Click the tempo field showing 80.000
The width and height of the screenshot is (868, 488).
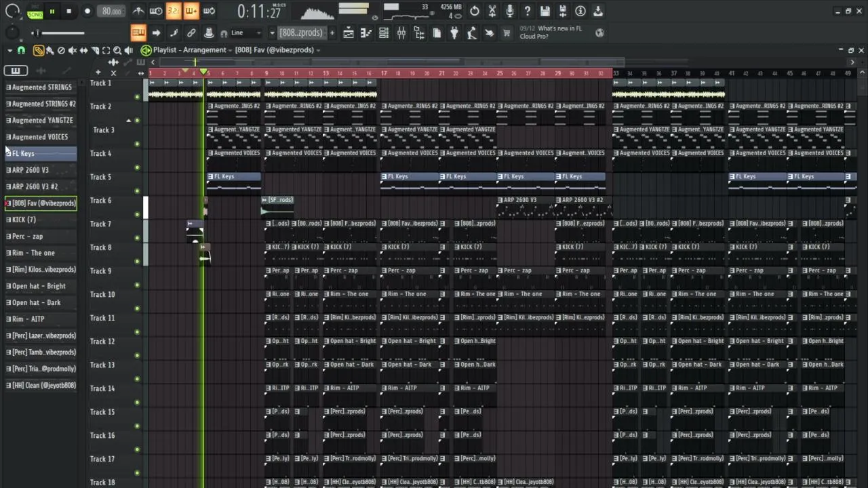(111, 11)
